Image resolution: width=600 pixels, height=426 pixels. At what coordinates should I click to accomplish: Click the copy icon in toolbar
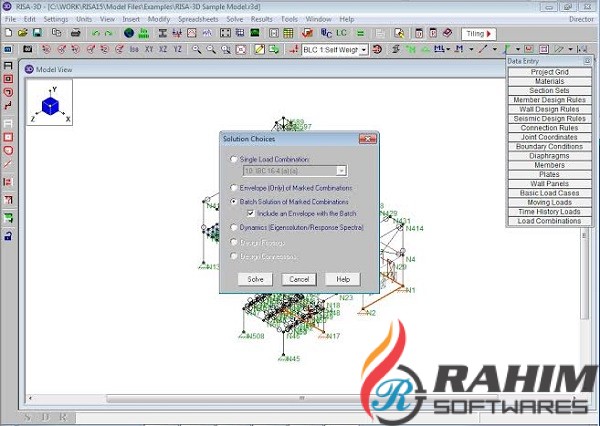(x=56, y=33)
